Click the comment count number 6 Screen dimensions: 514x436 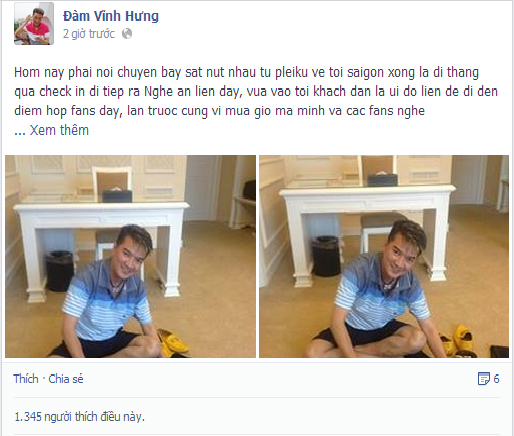tap(496, 379)
